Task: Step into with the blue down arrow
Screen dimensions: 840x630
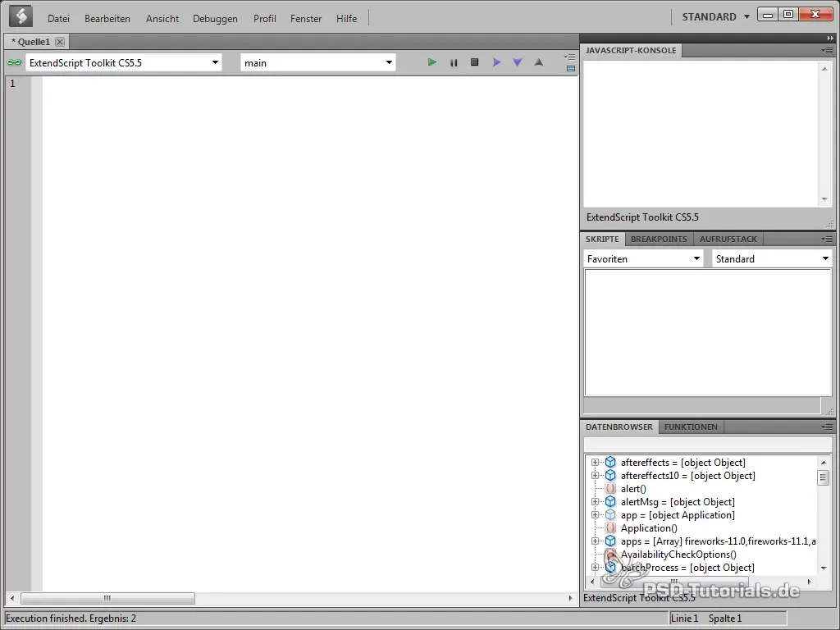Action: coord(517,62)
